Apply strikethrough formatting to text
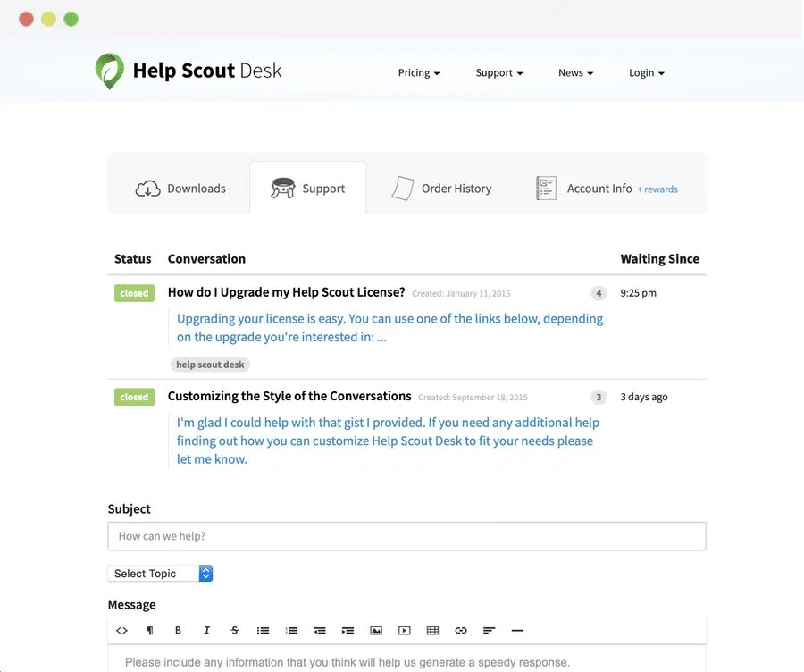The width and height of the screenshot is (804, 672). click(235, 631)
